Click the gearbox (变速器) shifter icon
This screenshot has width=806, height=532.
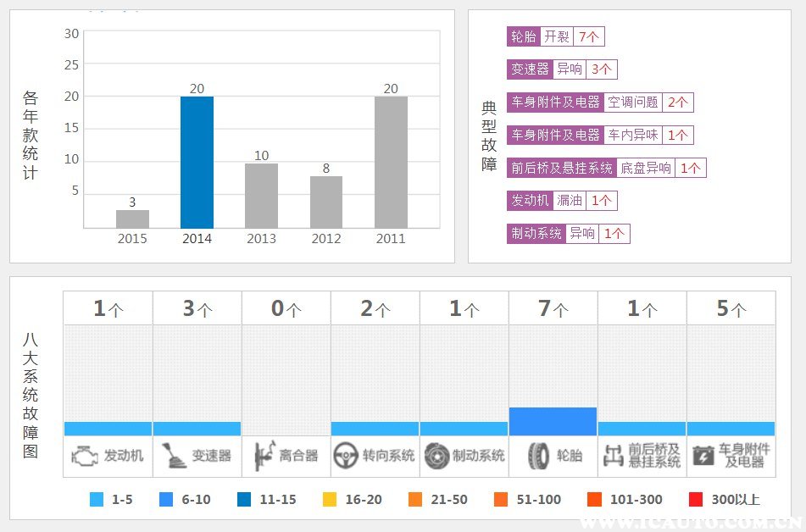pyautogui.click(x=175, y=456)
